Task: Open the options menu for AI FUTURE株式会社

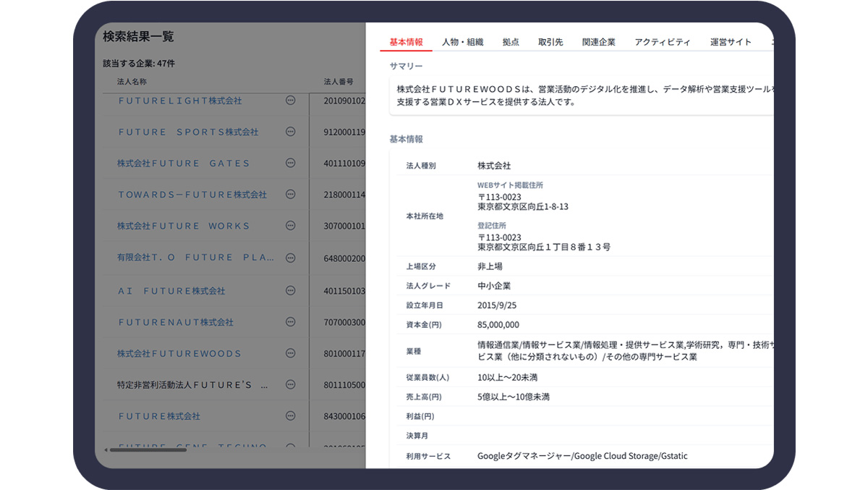Action: (x=291, y=290)
